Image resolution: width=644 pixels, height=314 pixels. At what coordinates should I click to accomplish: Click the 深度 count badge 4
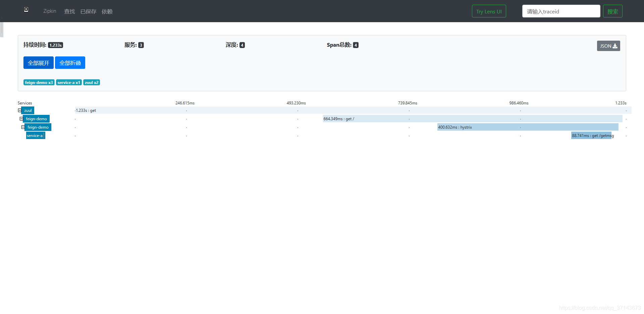(x=242, y=45)
